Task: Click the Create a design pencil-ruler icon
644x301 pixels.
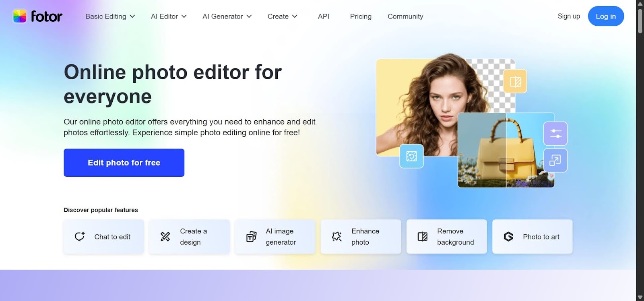Action: tap(165, 237)
